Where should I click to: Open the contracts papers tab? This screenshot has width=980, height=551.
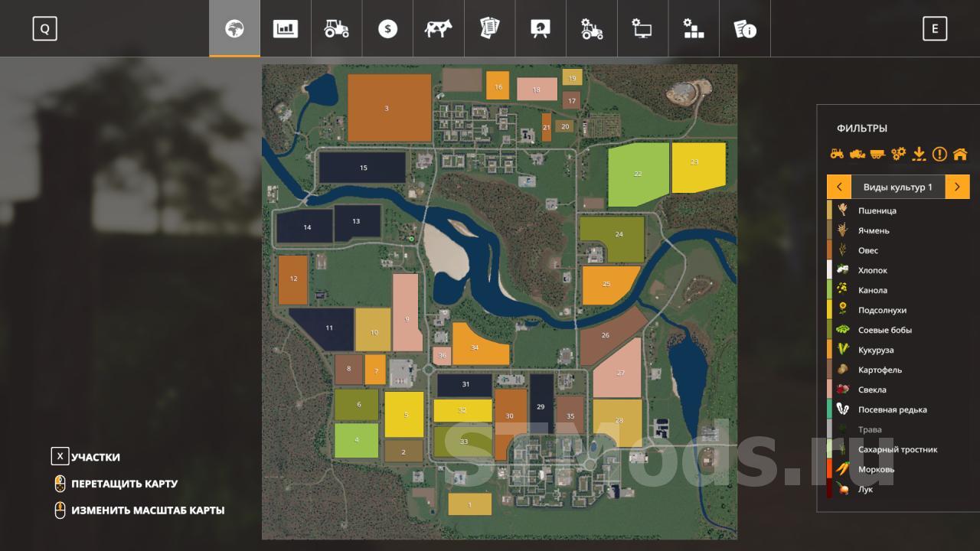tap(489, 29)
